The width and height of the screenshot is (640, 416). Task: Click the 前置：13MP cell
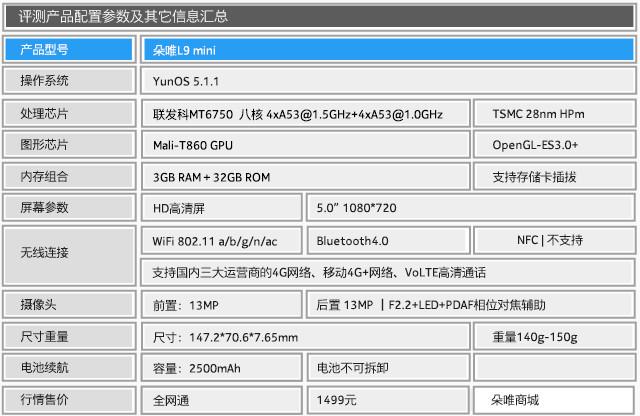[222, 305]
